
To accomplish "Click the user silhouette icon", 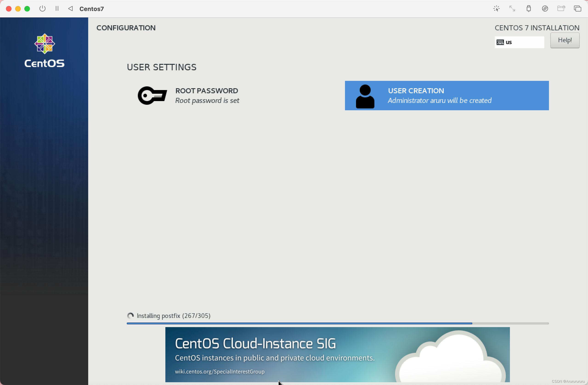I will [x=365, y=96].
